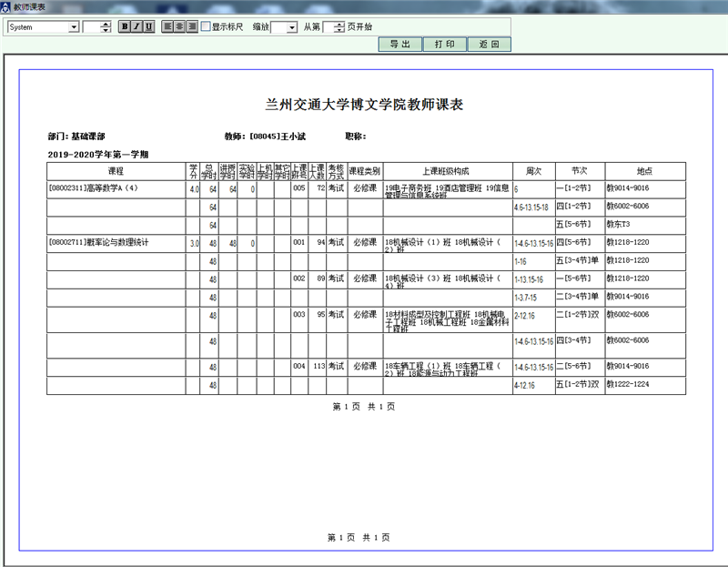Toggle Italic formatting button
The image size is (728, 567).
pos(136,26)
